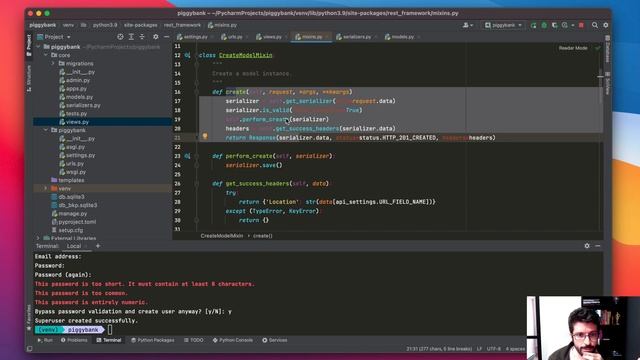Click the Profile run icon
640x360 pixels.
[x=565, y=25]
